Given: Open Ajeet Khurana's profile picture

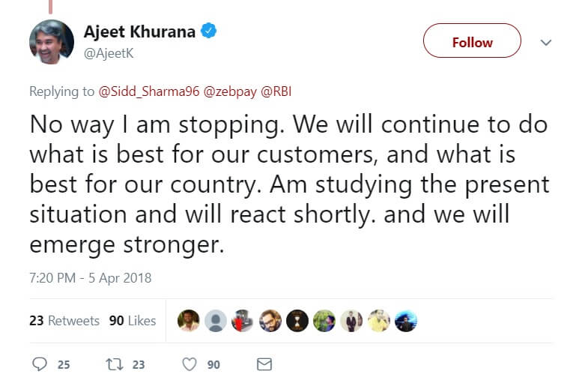Looking at the screenshot, I should coord(52,42).
